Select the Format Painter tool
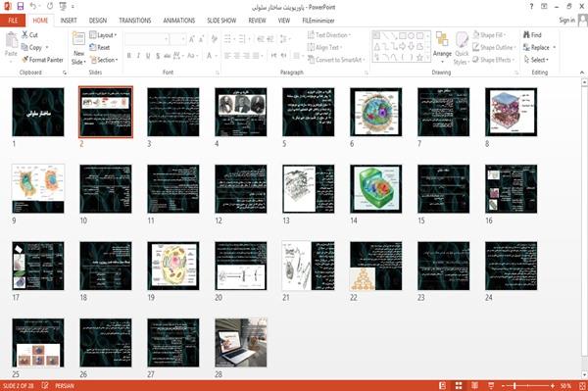This screenshot has width=588, height=391. pos(42,60)
